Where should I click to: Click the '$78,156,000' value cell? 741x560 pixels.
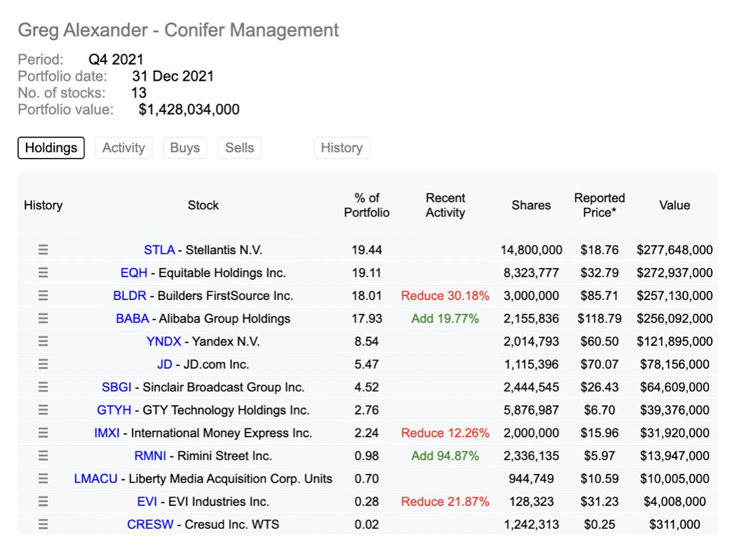674,364
